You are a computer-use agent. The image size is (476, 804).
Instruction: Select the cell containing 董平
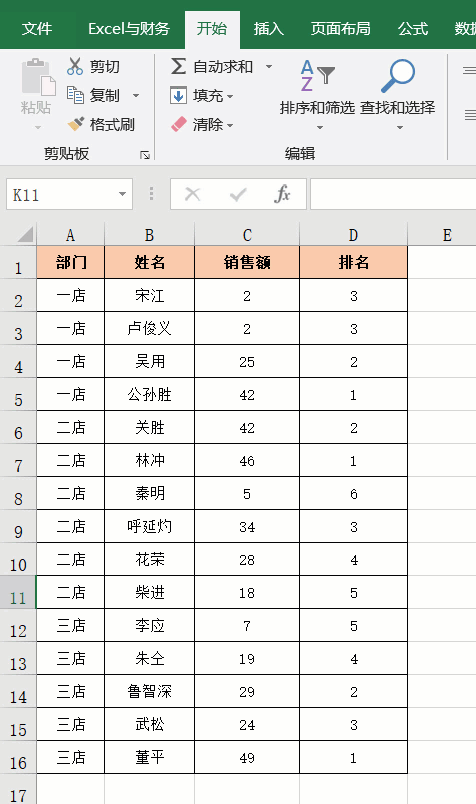point(149,757)
